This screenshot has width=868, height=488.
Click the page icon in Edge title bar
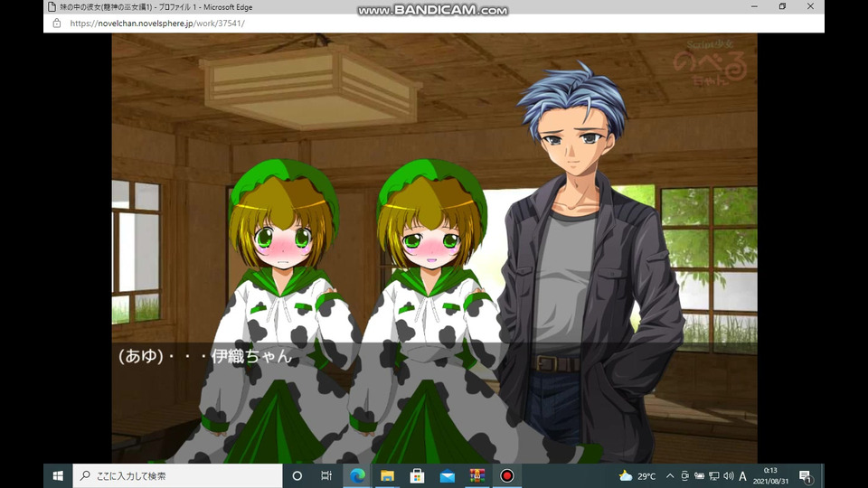52,6
